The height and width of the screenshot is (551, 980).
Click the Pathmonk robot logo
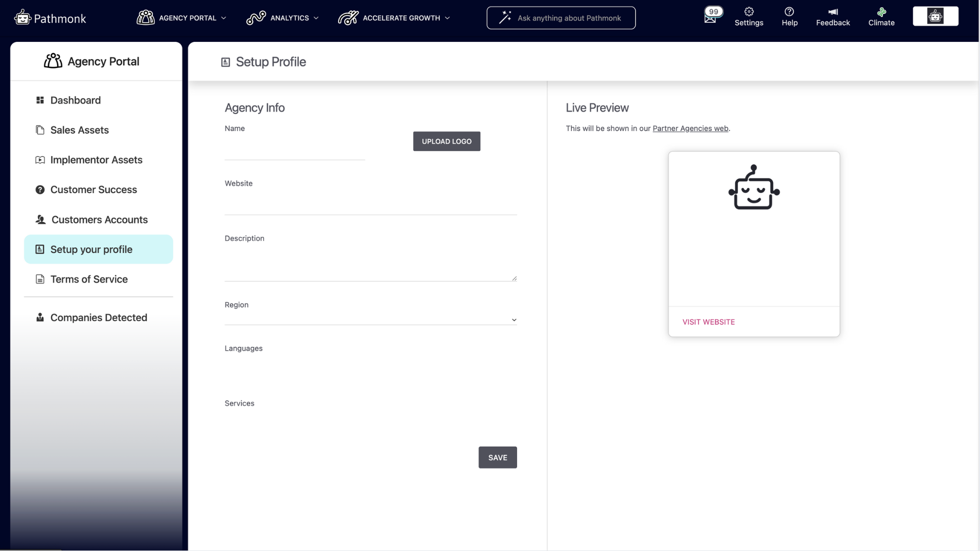22,18
